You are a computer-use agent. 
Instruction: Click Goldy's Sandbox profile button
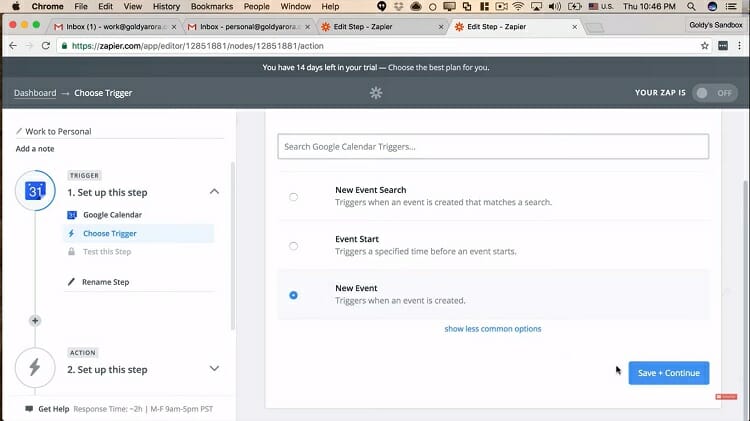(x=716, y=25)
